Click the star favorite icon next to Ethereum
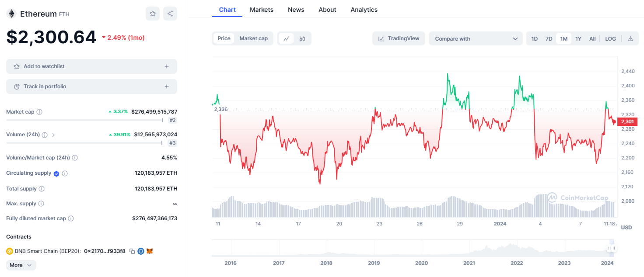 pyautogui.click(x=153, y=14)
